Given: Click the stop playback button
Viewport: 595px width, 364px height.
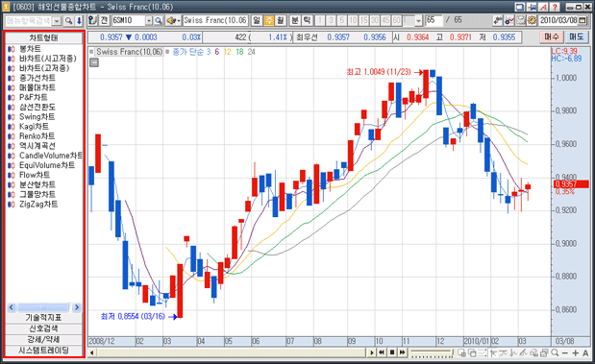Looking at the screenshot, I should click(x=392, y=352).
